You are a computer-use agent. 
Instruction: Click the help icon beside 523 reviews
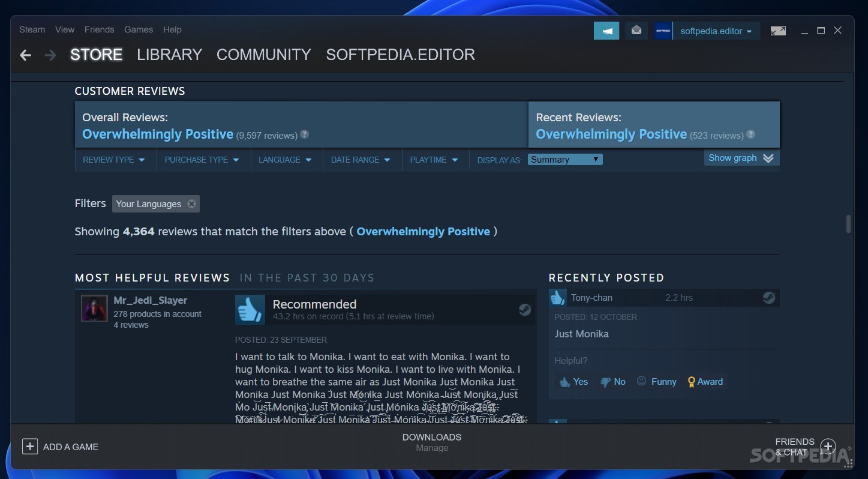tap(750, 134)
